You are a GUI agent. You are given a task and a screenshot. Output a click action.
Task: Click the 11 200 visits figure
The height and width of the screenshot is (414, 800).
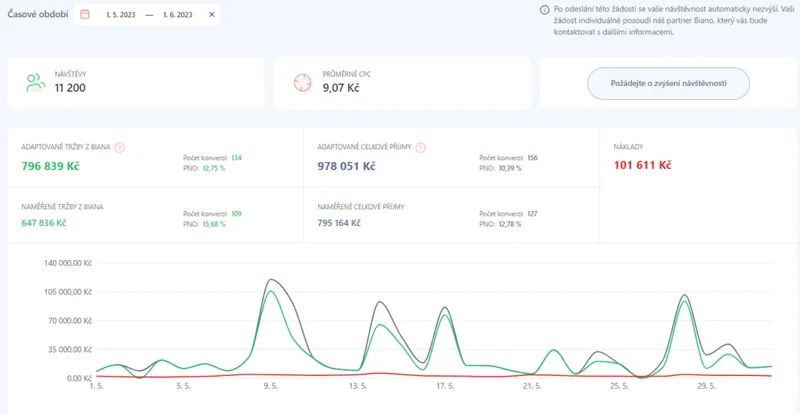tap(70, 88)
